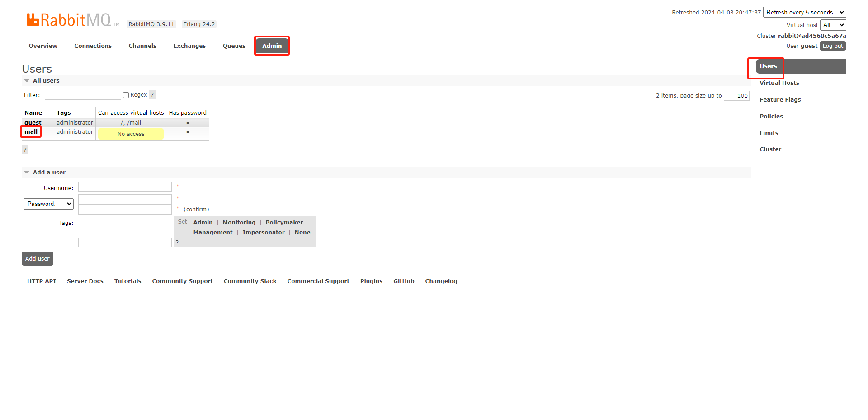Open the refresh interval dropdown
868x420 pixels.
point(804,13)
